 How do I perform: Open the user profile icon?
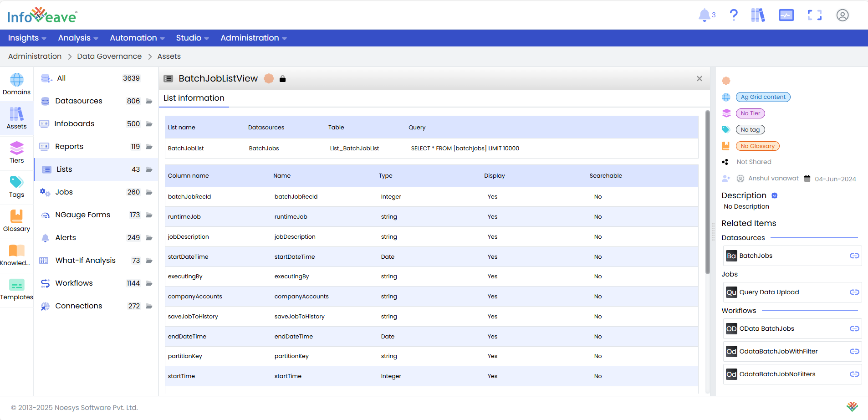[x=842, y=15]
